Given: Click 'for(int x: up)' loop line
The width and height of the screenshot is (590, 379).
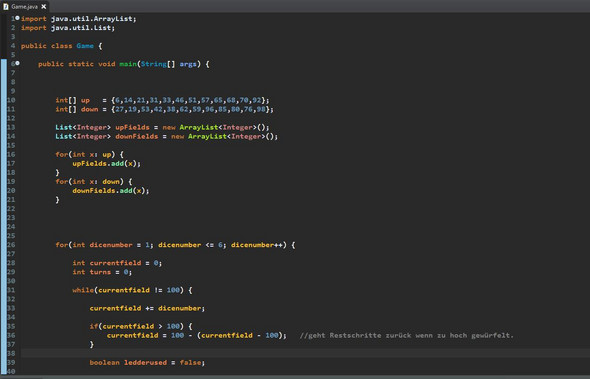Looking at the screenshot, I should pos(90,154).
